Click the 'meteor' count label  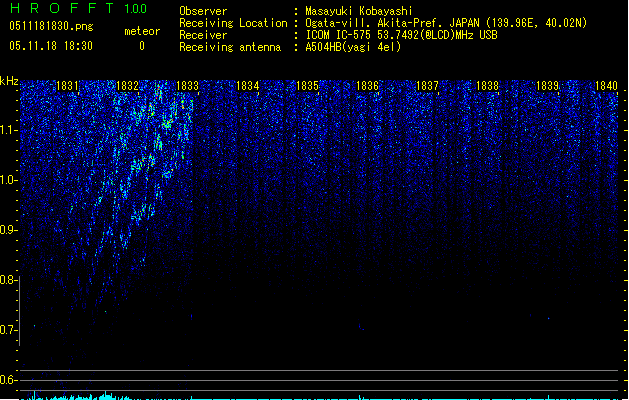pos(142,31)
